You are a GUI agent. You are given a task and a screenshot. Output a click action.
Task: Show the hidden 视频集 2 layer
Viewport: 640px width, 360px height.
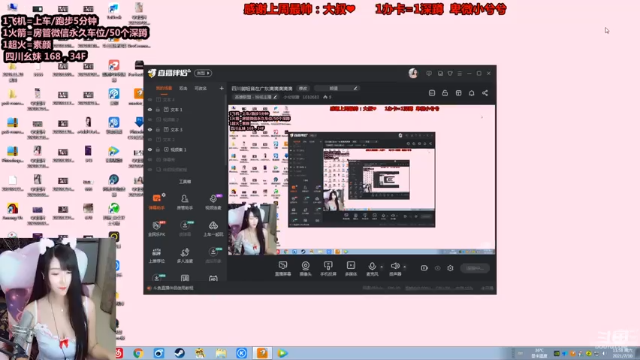pyautogui.click(x=150, y=120)
